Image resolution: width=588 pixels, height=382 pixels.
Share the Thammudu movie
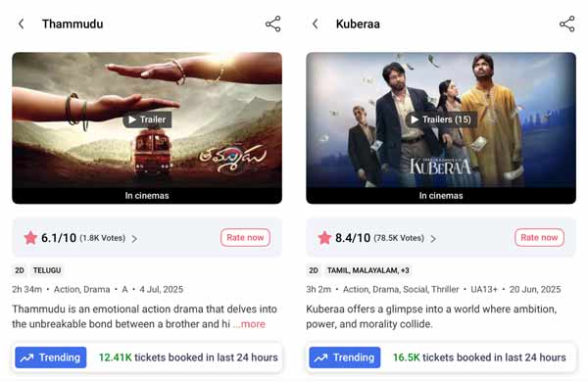pyautogui.click(x=273, y=24)
